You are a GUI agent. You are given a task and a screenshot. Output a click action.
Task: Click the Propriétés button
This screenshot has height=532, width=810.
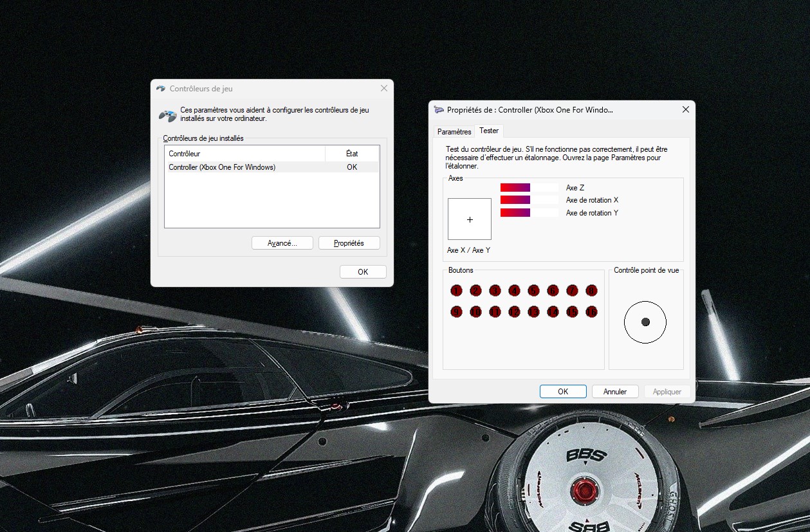349,243
